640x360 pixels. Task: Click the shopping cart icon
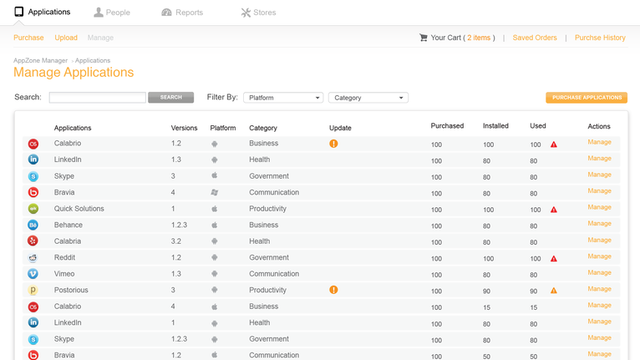[x=423, y=38]
